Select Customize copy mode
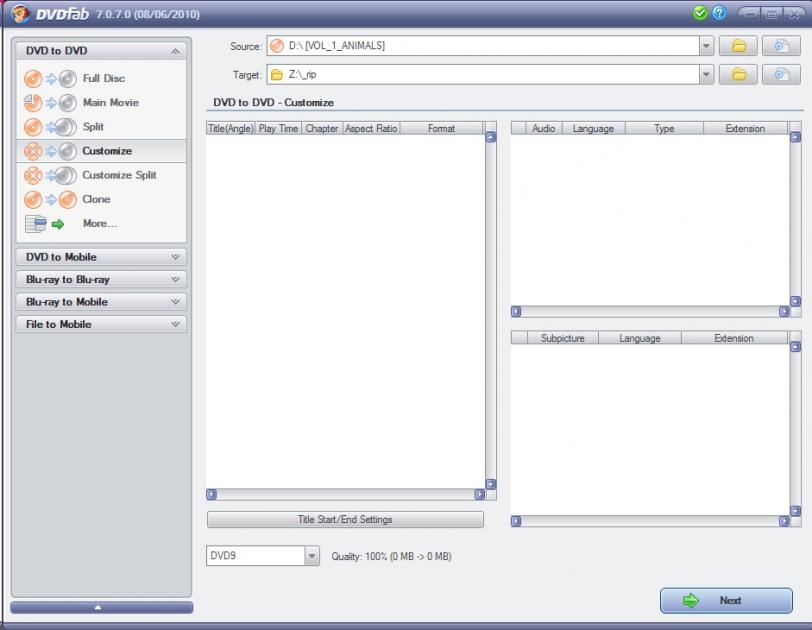This screenshot has height=630, width=812. pyautogui.click(x=101, y=151)
